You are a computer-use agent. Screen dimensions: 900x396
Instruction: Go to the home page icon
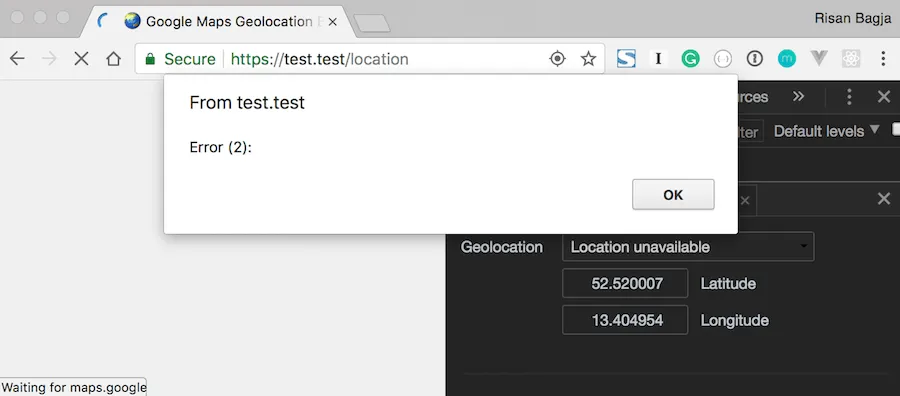point(114,59)
